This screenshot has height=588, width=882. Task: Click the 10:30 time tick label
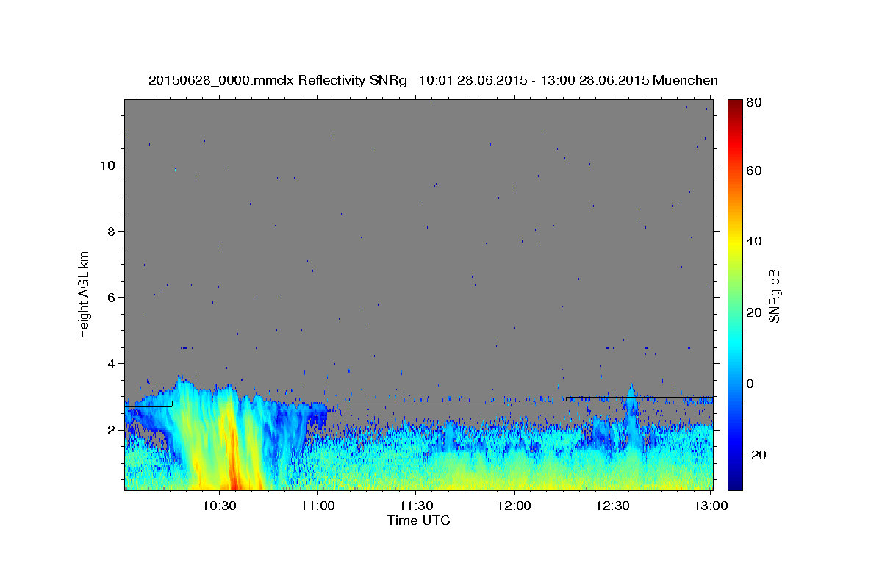pyautogui.click(x=219, y=506)
